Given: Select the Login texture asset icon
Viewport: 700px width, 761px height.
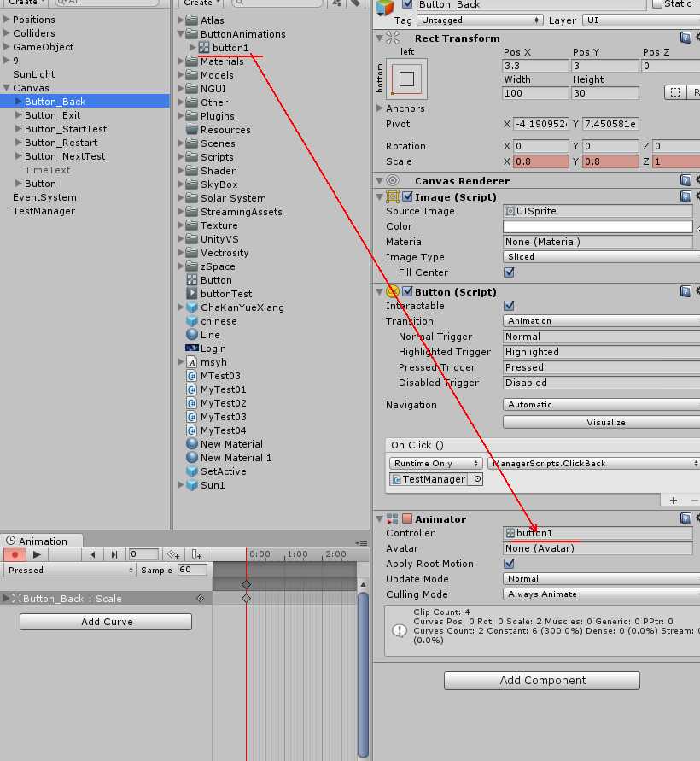Looking at the screenshot, I should point(192,348).
